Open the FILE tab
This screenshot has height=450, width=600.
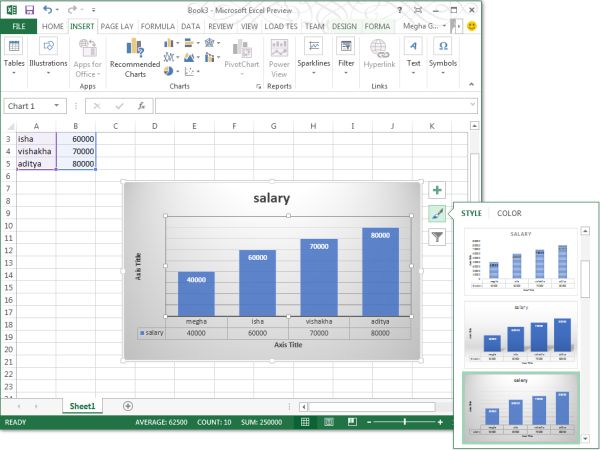(x=19, y=26)
